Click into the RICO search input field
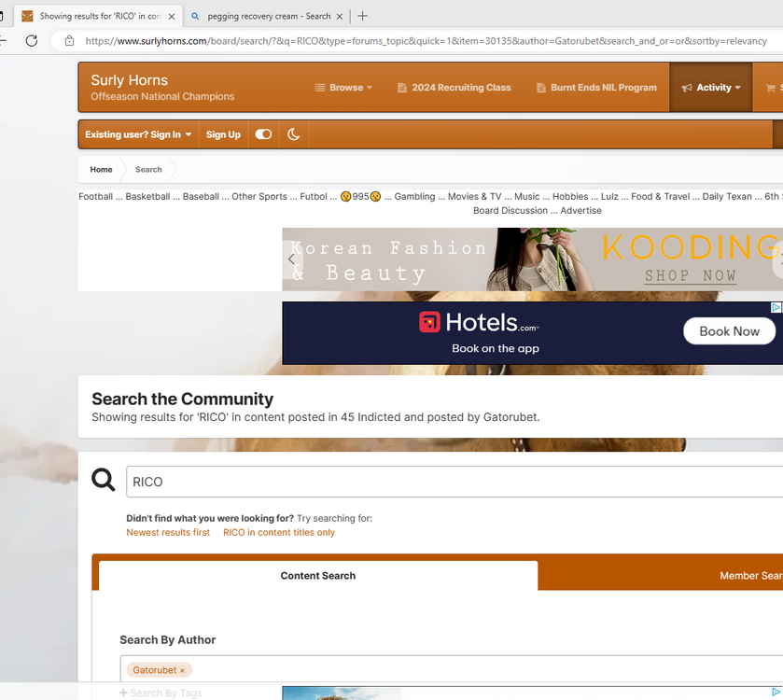 coord(448,482)
